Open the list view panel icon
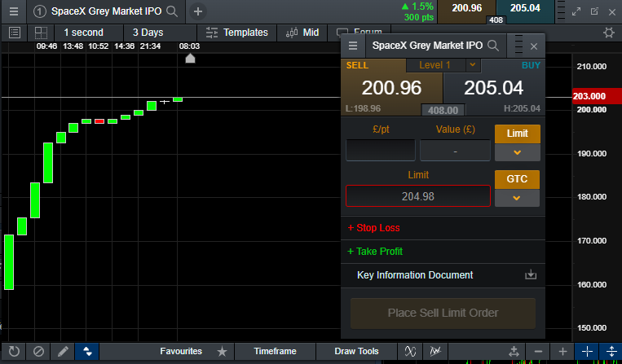This screenshot has width=622, height=364. 15,33
